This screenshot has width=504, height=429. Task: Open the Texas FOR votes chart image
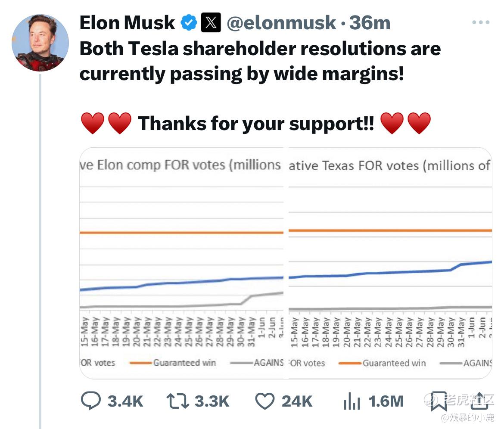click(x=390, y=263)
